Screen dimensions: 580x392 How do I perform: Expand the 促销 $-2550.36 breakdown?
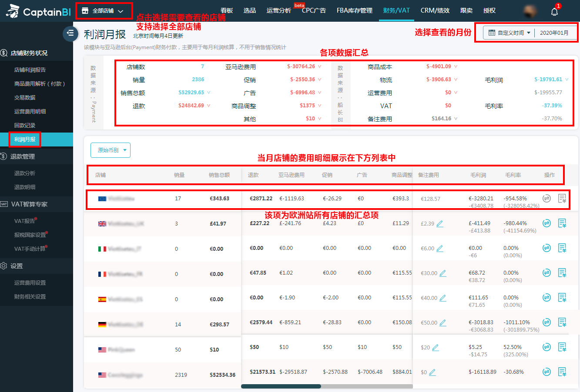click(x=319, y=80)
